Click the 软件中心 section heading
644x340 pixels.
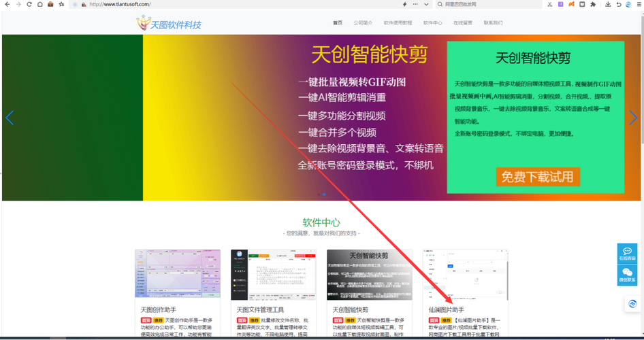321,223
